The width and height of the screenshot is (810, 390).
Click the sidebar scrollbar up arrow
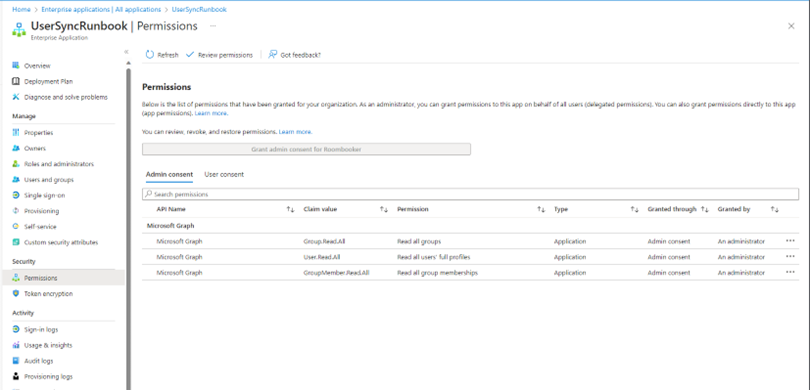[x=129, y=63]
